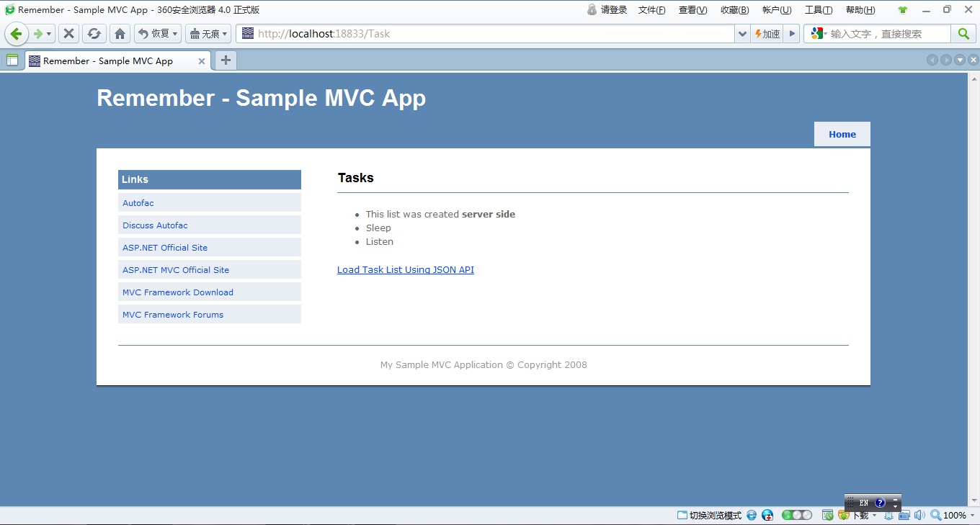Image resolution: width=980 pixels, height=525 pixels.
Task: Switch to the Home navigation tab
Action: [842, 134]
